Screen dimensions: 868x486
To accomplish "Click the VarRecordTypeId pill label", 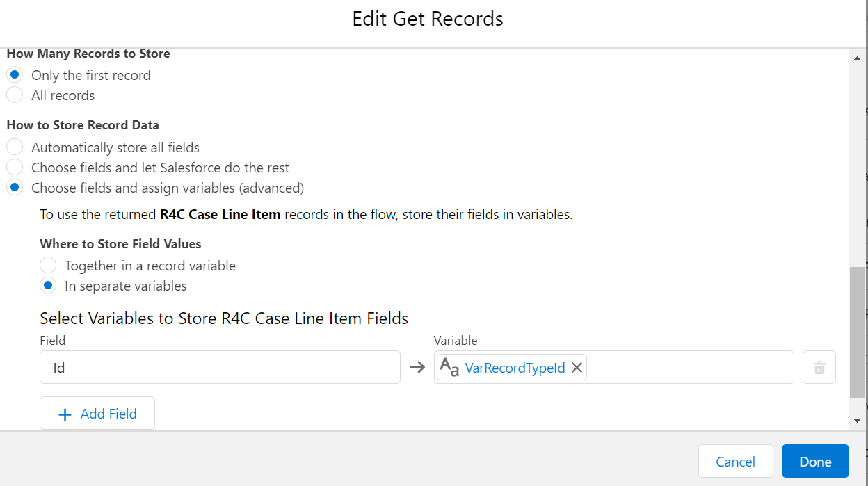I will click(x=515, y=368).
